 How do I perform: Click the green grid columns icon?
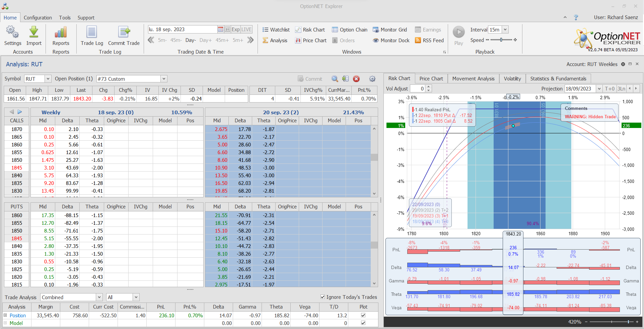[345, 79]
